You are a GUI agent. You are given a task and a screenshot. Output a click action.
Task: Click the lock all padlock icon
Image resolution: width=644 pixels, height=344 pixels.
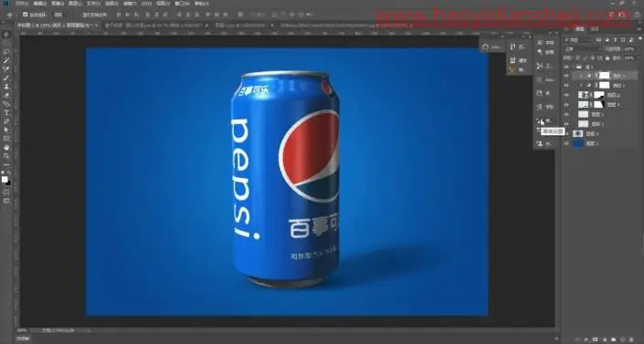pos(607,57)
